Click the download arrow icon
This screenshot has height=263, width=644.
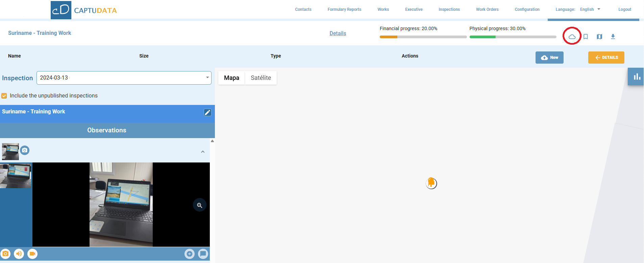pyautogui.click(x=613, y=37)
